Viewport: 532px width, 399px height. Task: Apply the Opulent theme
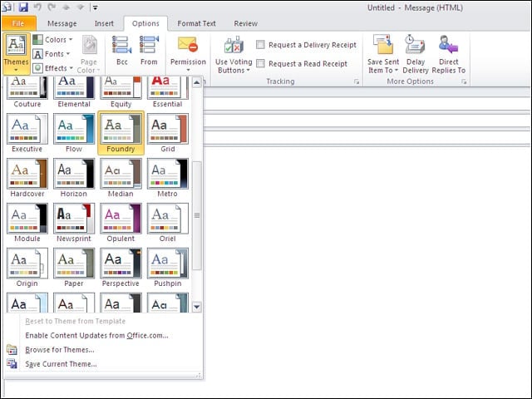click(121, 223)
